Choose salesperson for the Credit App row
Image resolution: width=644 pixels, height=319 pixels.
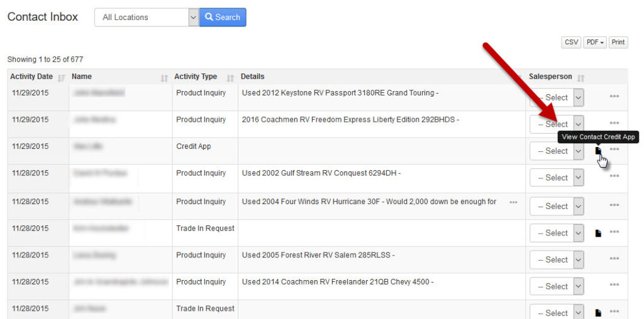coord(557,151)
